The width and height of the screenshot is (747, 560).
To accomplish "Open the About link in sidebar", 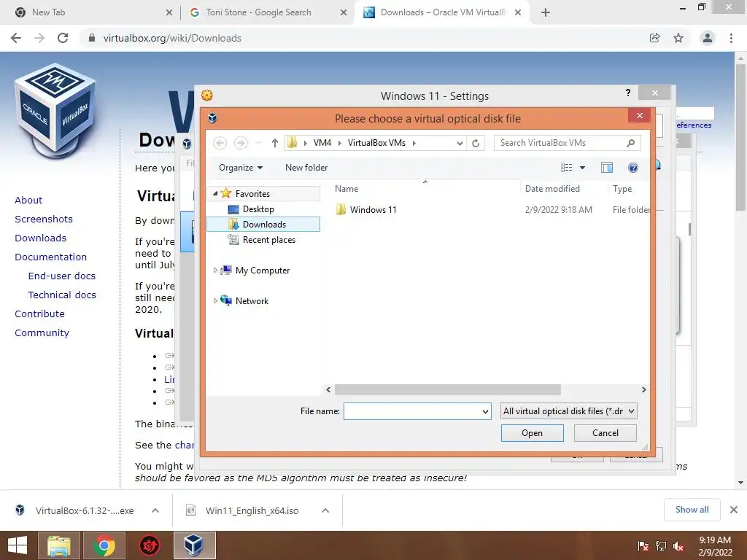I will coord(28,200).
